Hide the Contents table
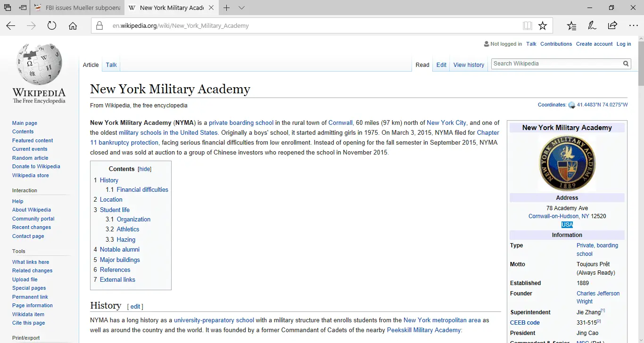The height and width of the screenshot is (343, 644). pos(144,169)
